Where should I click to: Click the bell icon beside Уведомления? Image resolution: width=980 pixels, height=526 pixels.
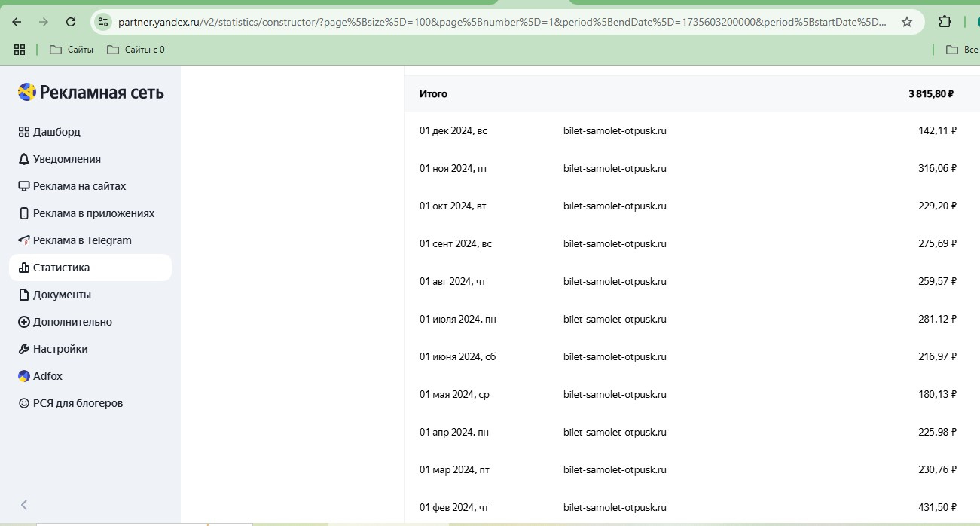(24, 159)
